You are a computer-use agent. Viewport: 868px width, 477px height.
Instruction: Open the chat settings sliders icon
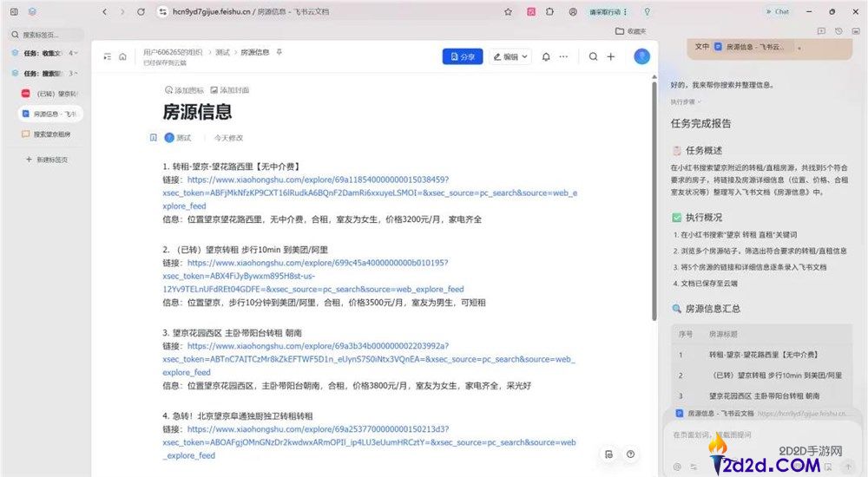pyautogui.click(x=694, y=467)
